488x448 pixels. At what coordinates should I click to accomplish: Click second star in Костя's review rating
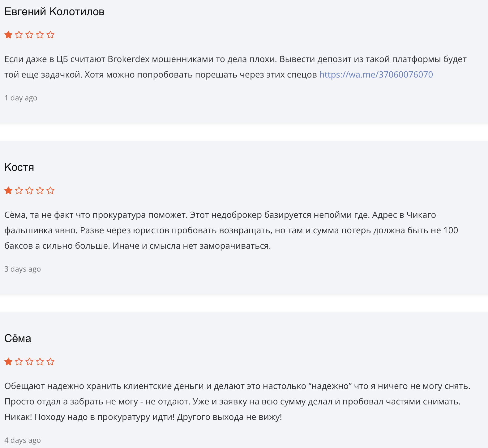(x=19, y=190)
